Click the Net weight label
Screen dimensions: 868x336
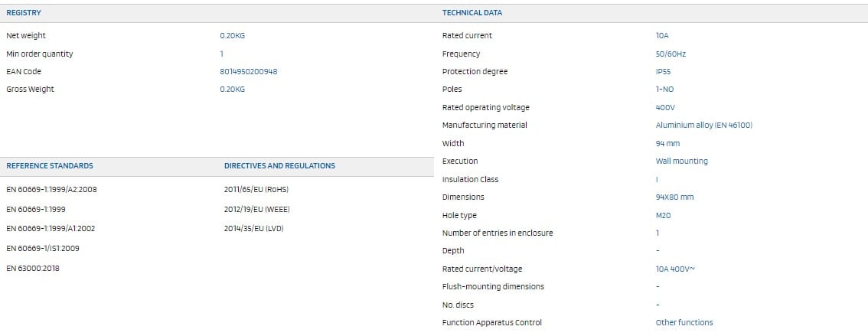click(26, 36)
